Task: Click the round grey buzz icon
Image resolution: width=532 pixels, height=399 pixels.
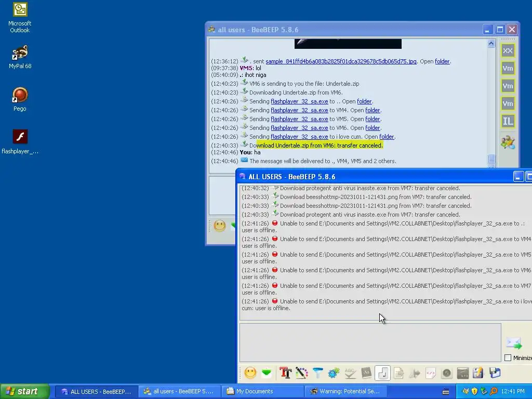Action: (x=447, y=373)
